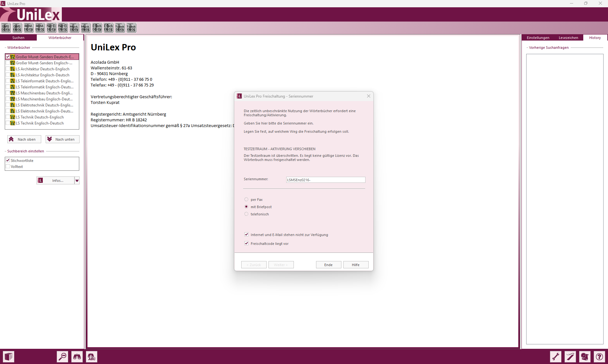Open the History tab
The image size is (608, 364).
tap(595, 38)
